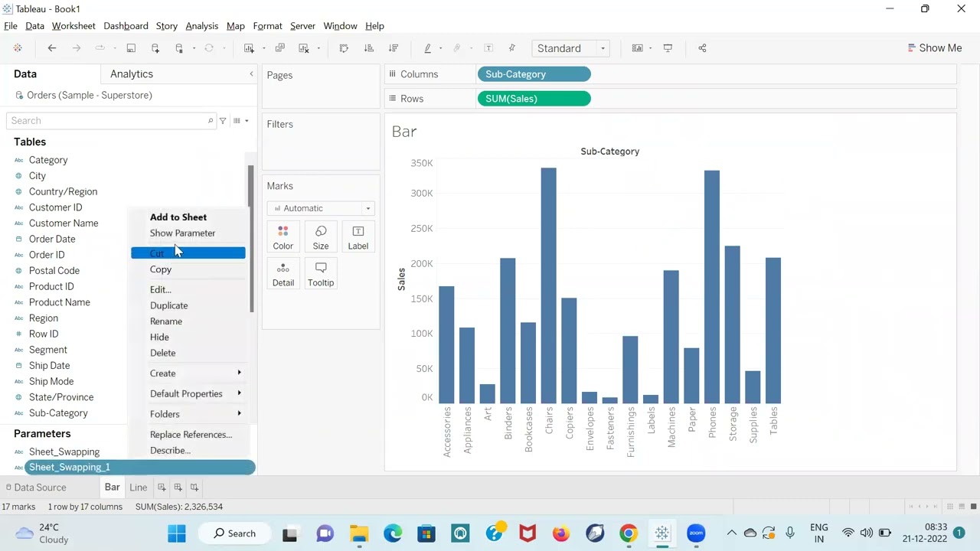Click the Size mark card
Viewport: 980px width, 551px height.
(x=321, y=237)
